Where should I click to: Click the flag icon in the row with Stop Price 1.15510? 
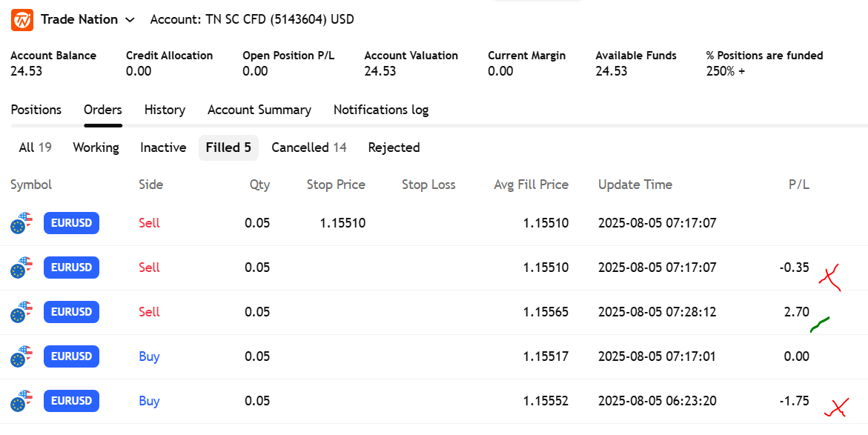point(22,223)
